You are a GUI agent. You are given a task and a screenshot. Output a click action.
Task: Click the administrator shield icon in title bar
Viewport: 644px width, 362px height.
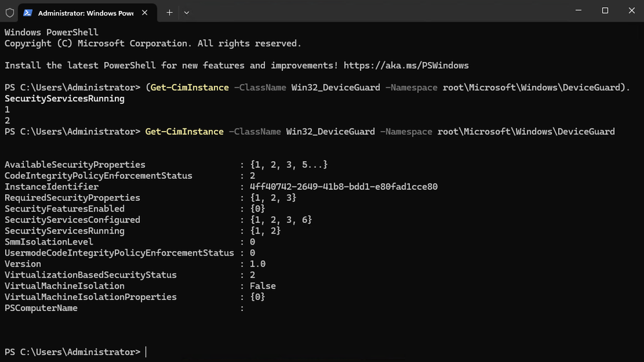10,12
